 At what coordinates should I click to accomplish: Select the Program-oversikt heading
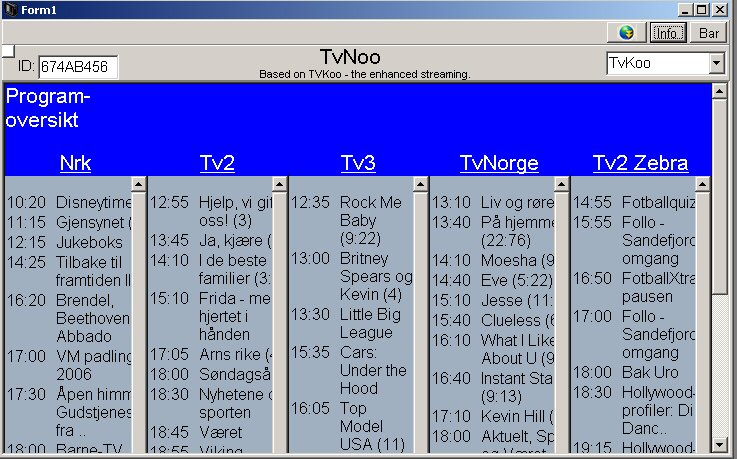tap(47, 108)
